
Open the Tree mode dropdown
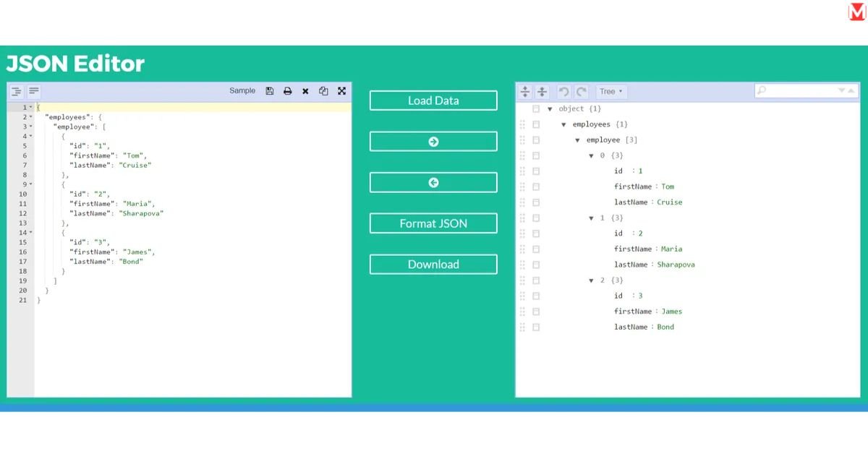coord(612,92)
